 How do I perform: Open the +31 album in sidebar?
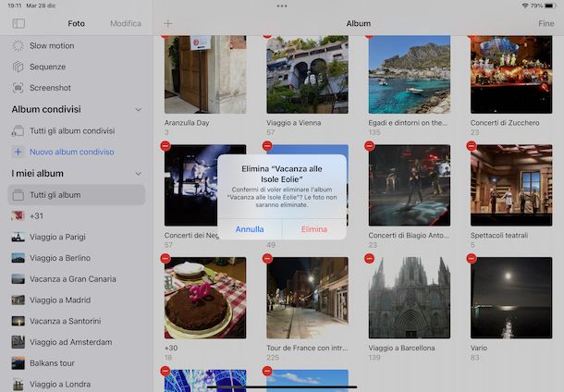pos(76,215)
